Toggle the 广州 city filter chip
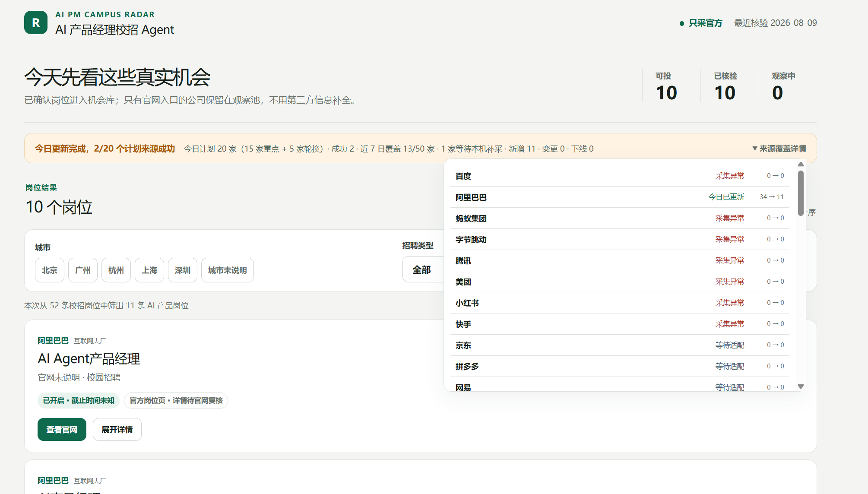Viewport: 868px width, 494px height. pos(83,270)
